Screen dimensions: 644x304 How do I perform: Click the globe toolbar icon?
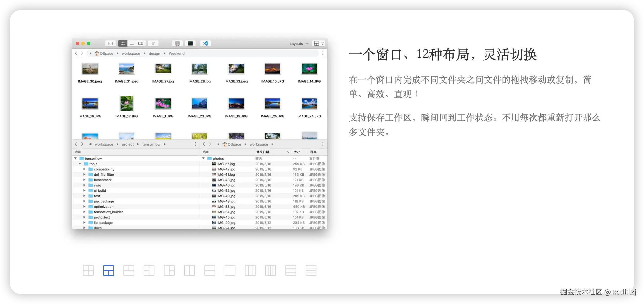pyautogui.click(x=177, y=43)
